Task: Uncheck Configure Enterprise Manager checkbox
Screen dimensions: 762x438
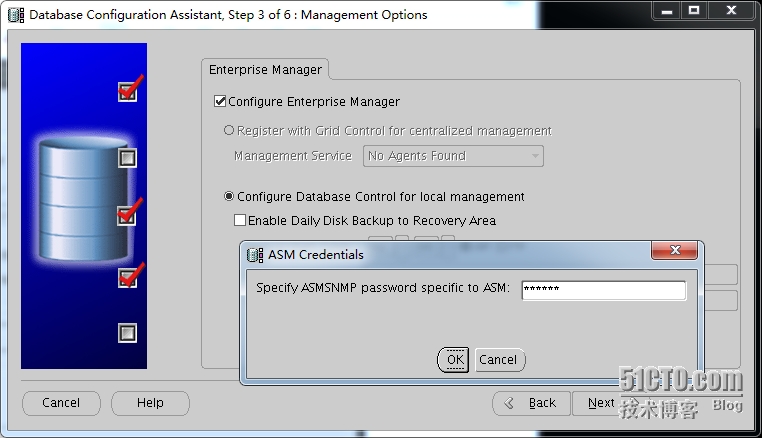Action: click(x=220, y=101)
